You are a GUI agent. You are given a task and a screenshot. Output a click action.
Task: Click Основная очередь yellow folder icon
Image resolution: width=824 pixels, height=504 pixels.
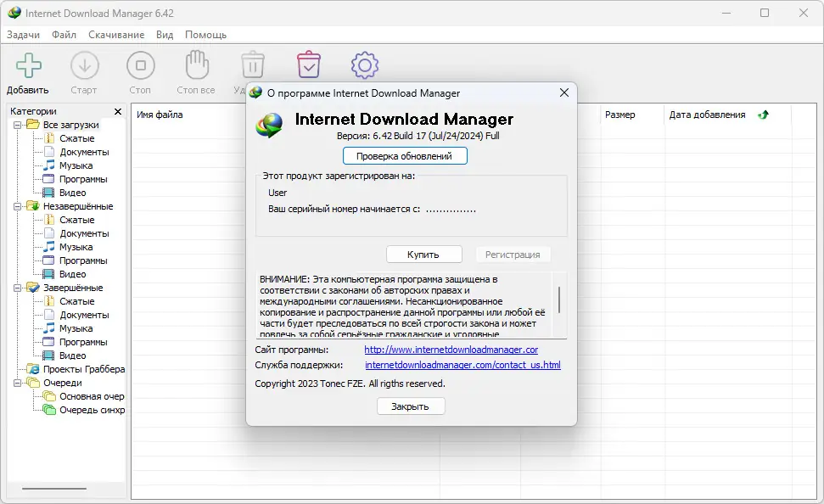[x=49, y=396]
